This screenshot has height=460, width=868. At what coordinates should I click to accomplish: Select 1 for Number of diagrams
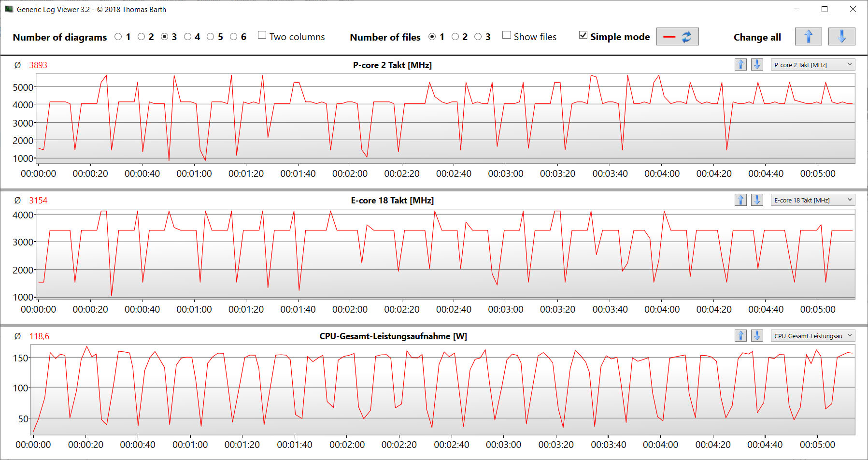coord(118,37)
